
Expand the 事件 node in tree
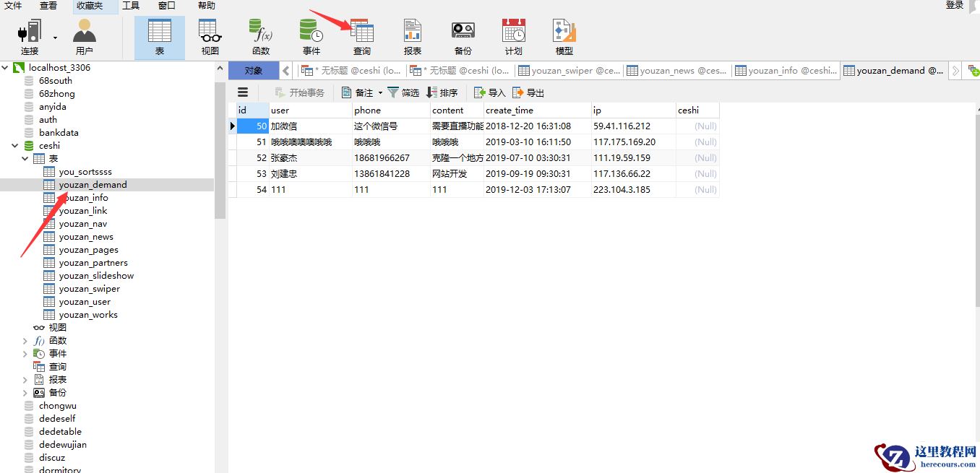[x=25, y=353]
